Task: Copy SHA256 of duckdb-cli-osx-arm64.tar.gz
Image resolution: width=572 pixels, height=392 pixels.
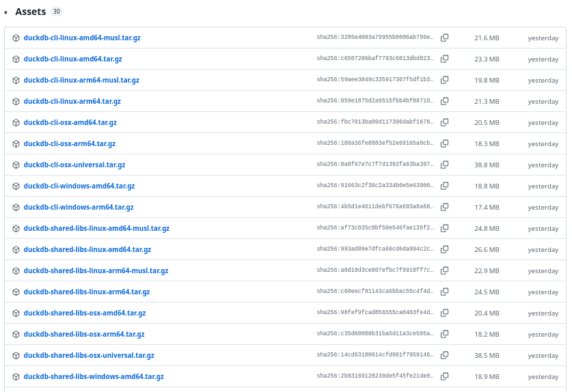Action: (x=444, y=143)
